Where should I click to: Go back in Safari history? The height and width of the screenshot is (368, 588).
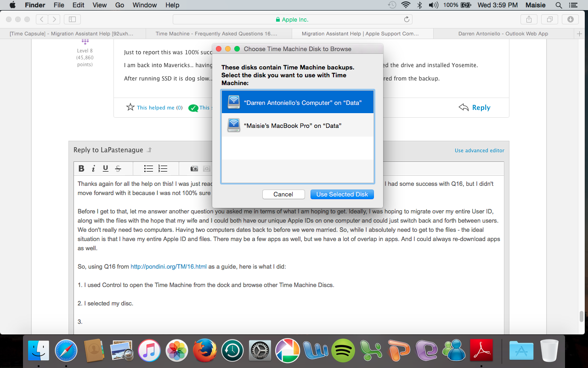(x=42, y=19)
